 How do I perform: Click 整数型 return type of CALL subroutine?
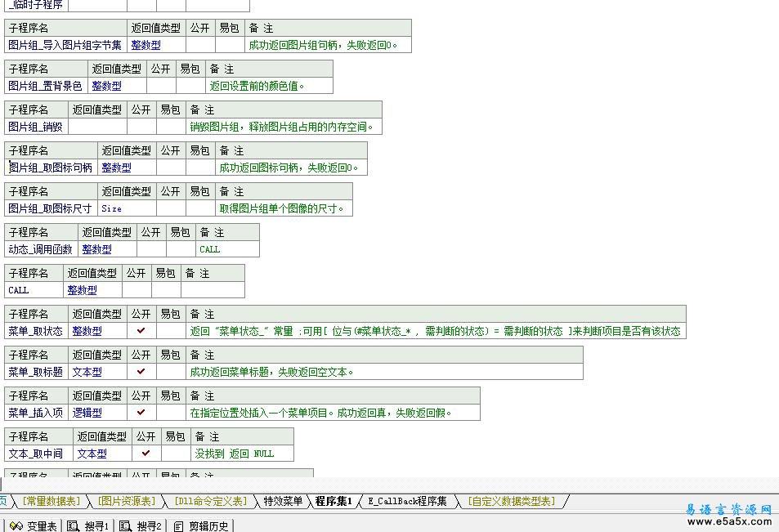pos(92,289)
